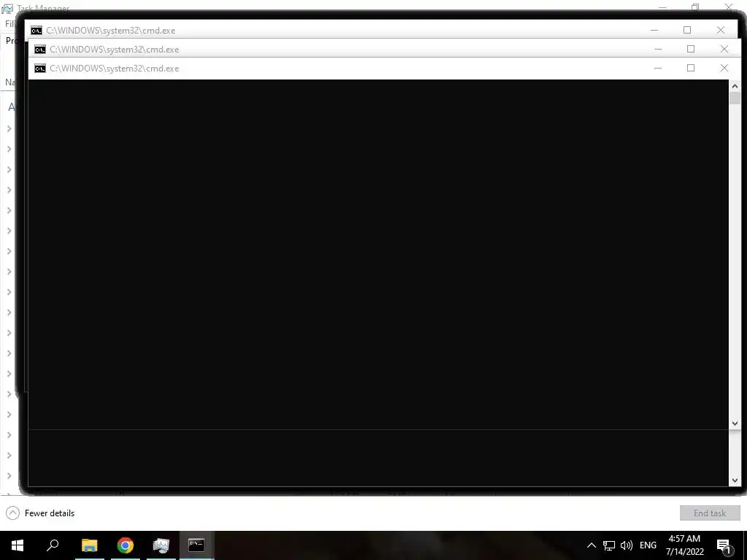Open system menu icon of rearmost cmd window
Viewport: 747px width, 560px height.
(x=36, y=31)
